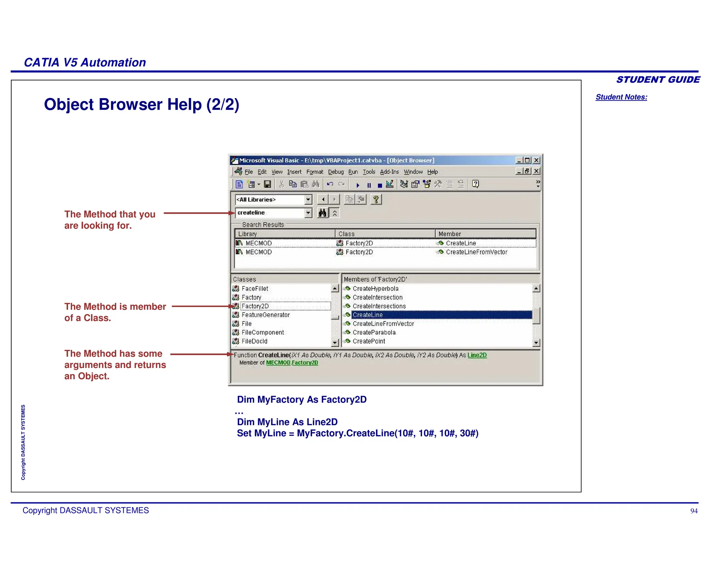Select the Factory class in Classes list
728x562 pixels.
point(251,297)
